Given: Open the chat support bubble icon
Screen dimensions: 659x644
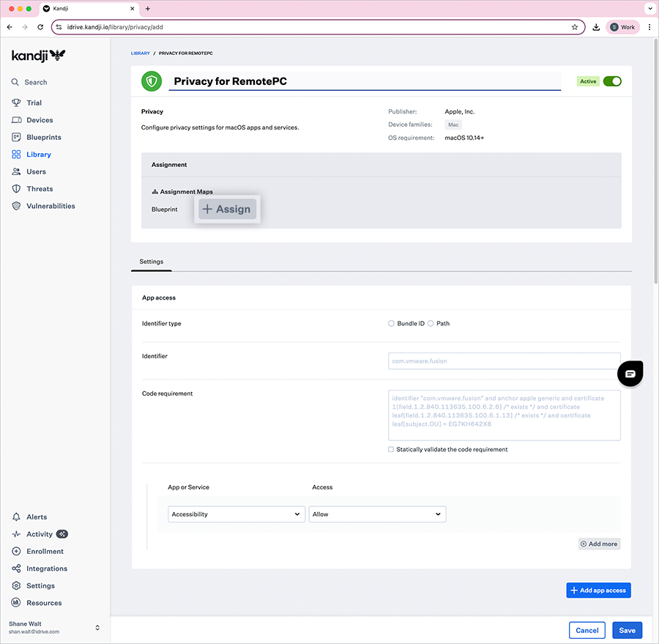Looking at the screenshot, I should pyautogui.click(x=630, y=374).
